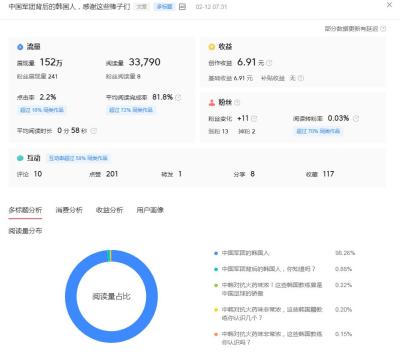The image size is (400, 361).
Task: Click the 阅读量分布 subheading
Action: pyautogui.click(x=25, y=231)
